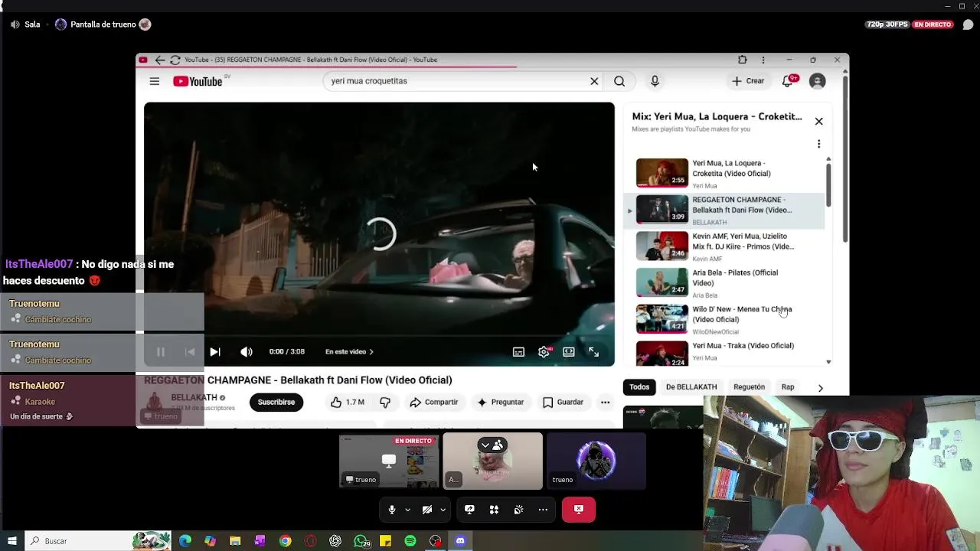Image resolution: width=980 pixels, height=551 pixels.
Task: Click the YouTube page vertical scrollbar
Action: click(x=845, y=159)
